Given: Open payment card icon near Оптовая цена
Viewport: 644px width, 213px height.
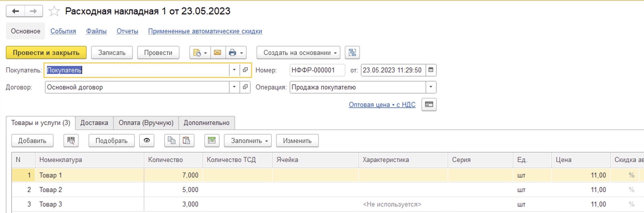Looking at the screenshot, I should pos(429,105).
